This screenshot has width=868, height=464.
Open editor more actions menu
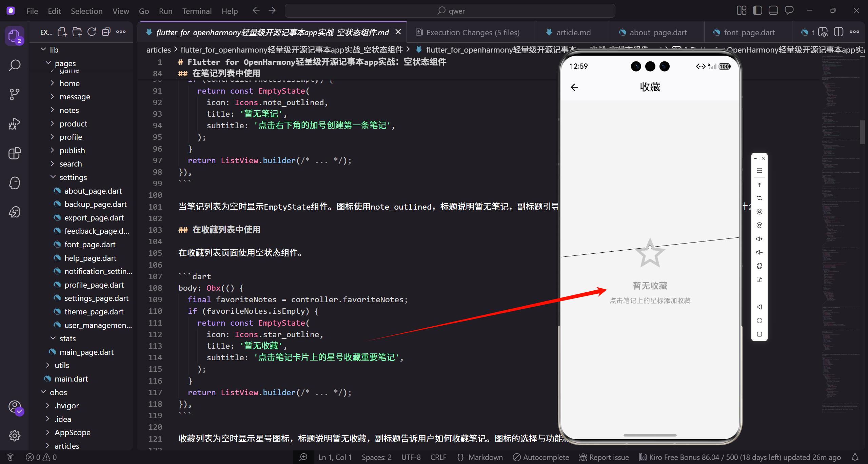click(x=854, y=32)
